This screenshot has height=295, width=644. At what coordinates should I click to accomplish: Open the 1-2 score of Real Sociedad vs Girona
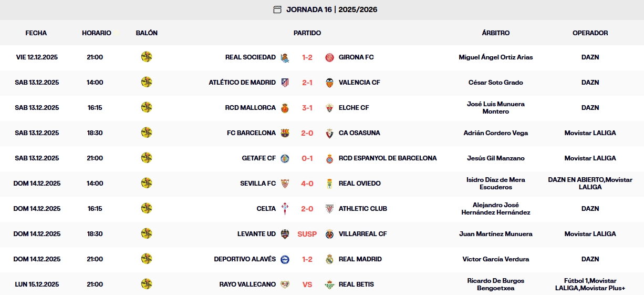307,57
